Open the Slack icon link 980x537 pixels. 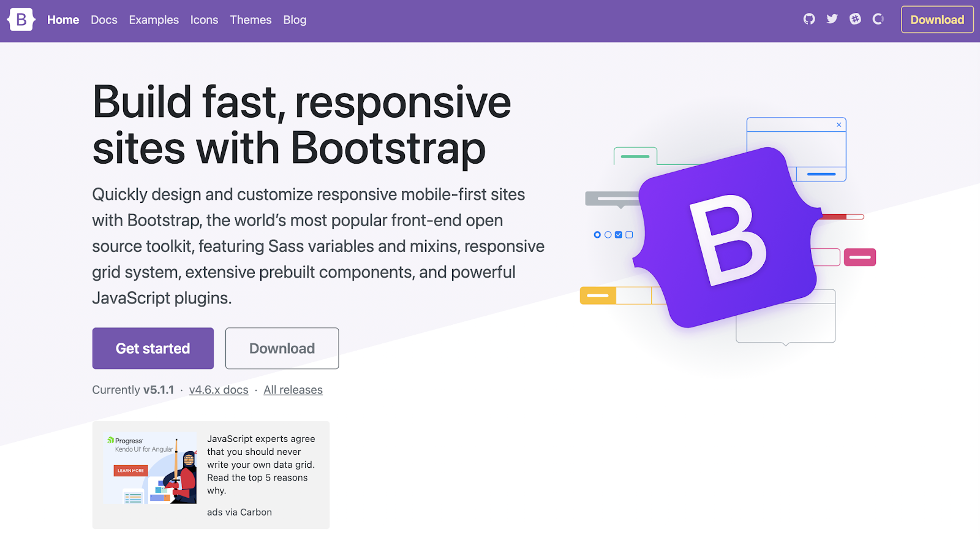point(855,19)
